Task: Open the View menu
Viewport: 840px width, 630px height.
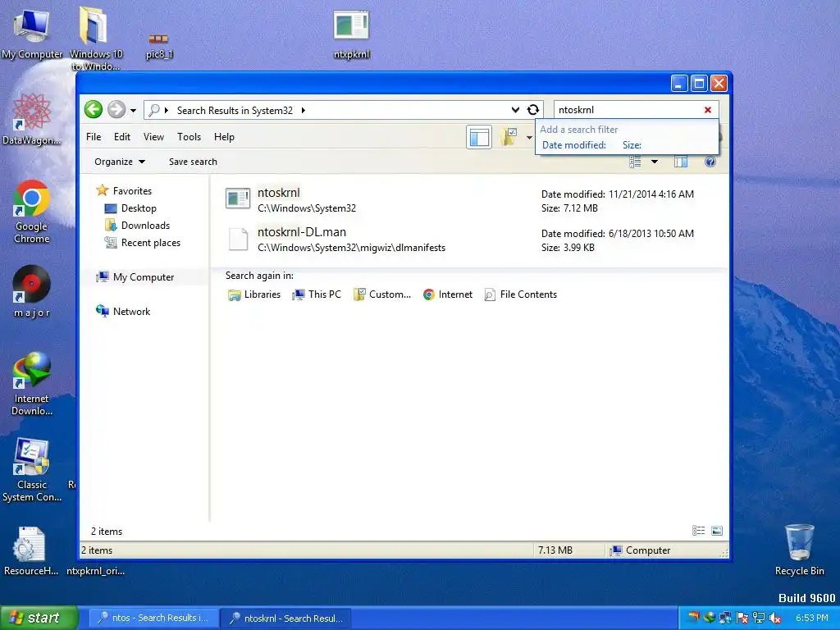Action: [x=153, y=137]
